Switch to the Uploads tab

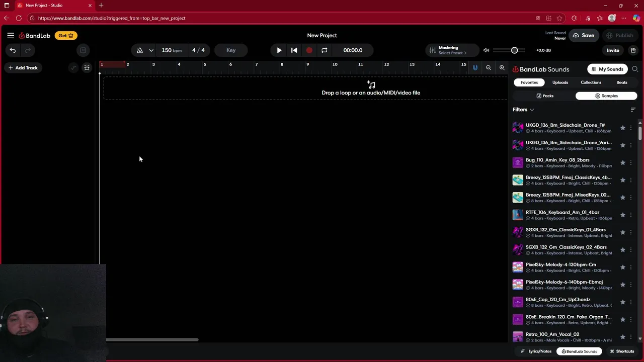560,82
